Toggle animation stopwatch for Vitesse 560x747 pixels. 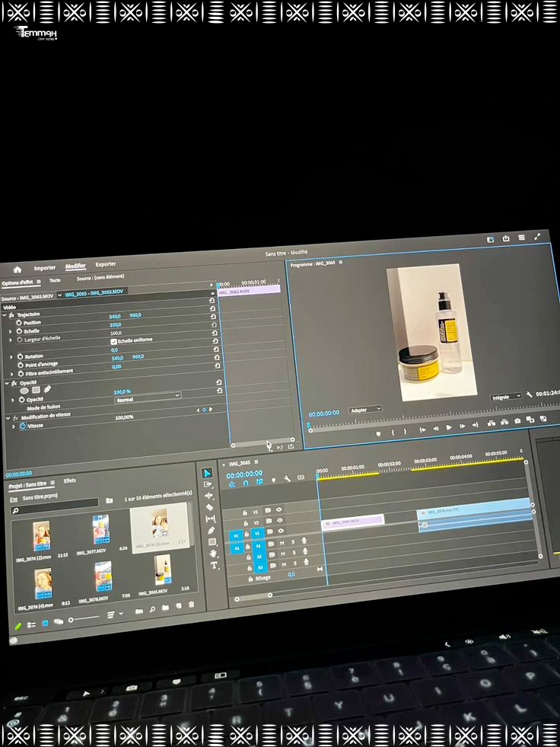tap(23, 426)
